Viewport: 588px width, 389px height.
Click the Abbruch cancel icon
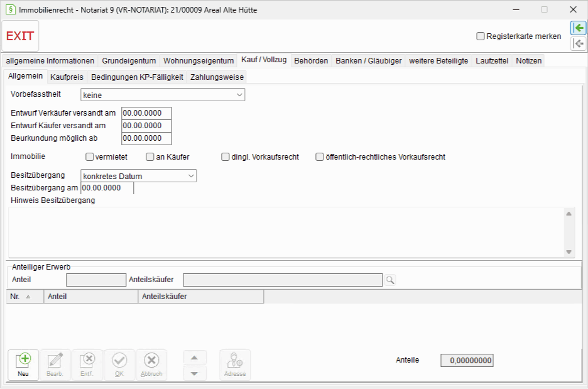[151, 365]
